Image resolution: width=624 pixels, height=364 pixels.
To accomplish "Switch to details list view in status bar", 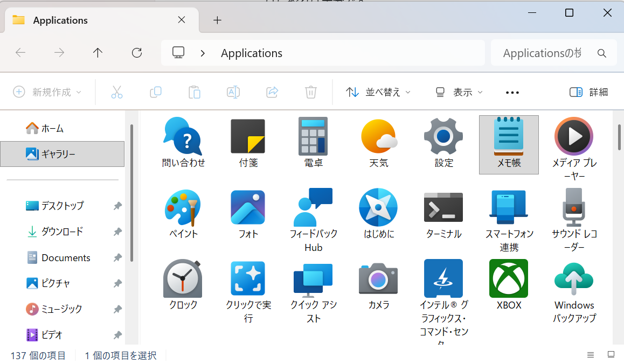I will tap(591, 354).
